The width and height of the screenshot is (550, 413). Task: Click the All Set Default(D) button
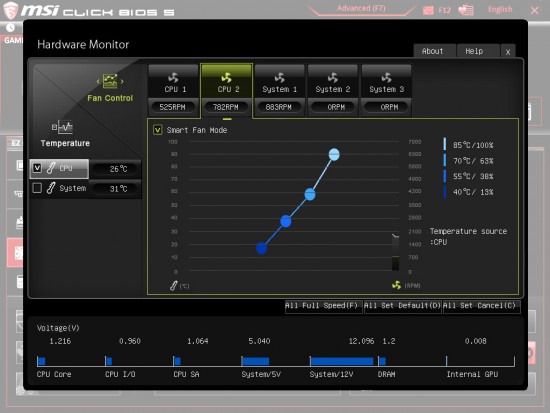pos(402,306)
